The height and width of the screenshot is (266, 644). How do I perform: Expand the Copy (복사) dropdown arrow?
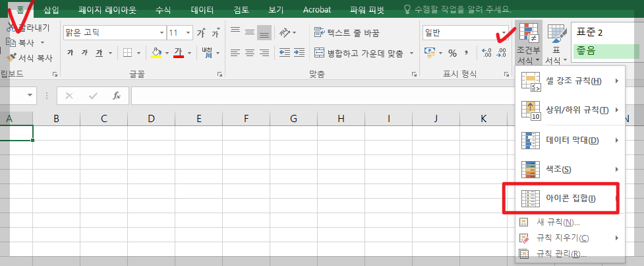[x=42, y=43]
